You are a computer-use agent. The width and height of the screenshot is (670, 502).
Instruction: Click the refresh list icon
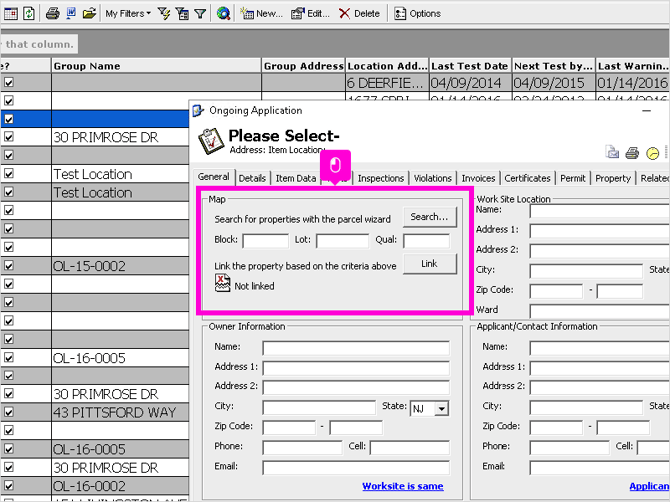28,13
